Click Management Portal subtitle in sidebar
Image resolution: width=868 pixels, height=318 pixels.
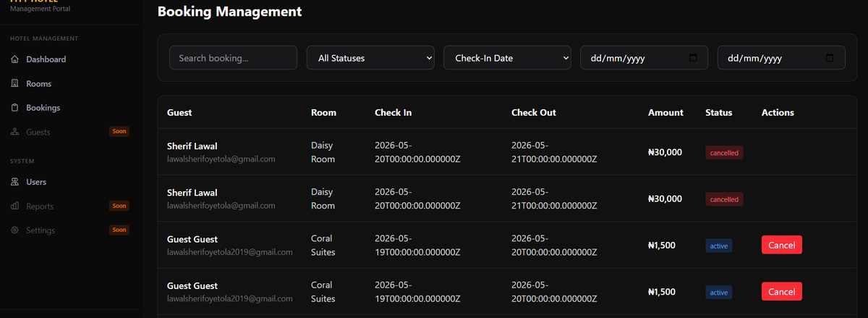(41, 8)
